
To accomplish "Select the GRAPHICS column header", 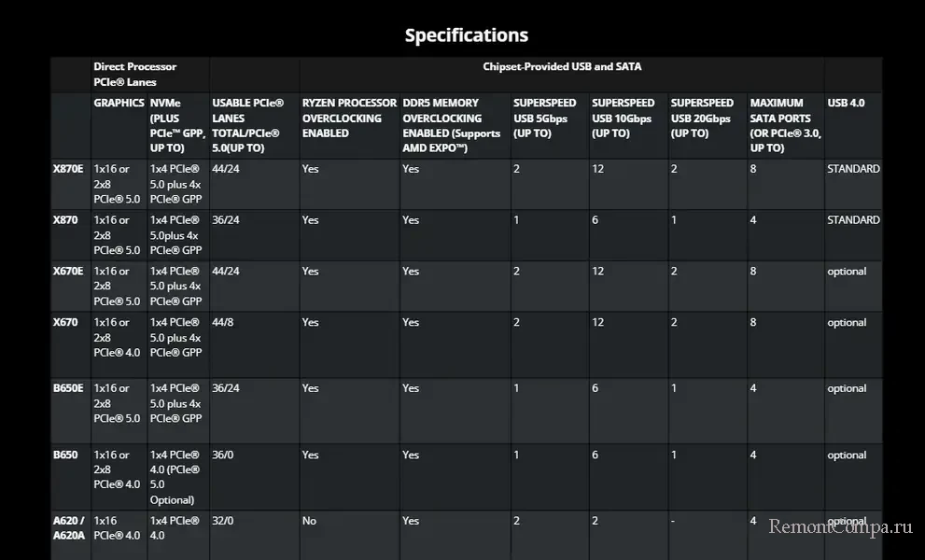I will (x=119, y=103).
